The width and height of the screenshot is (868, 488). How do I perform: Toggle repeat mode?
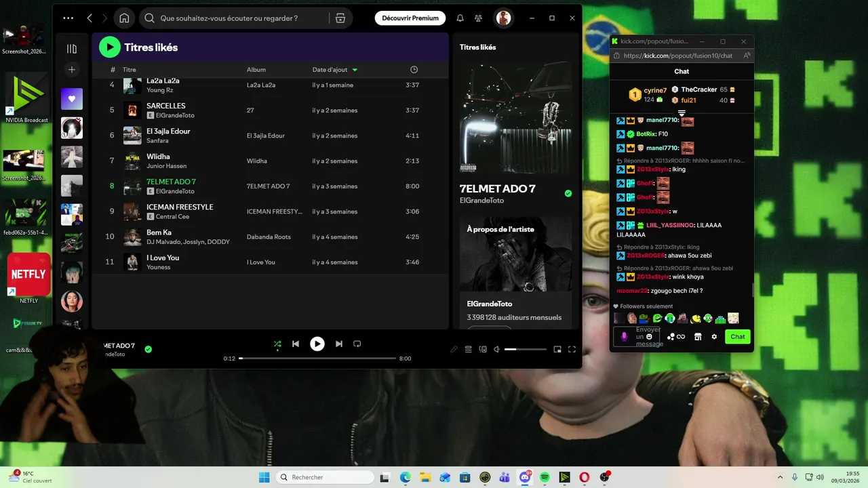coord(357,344)
